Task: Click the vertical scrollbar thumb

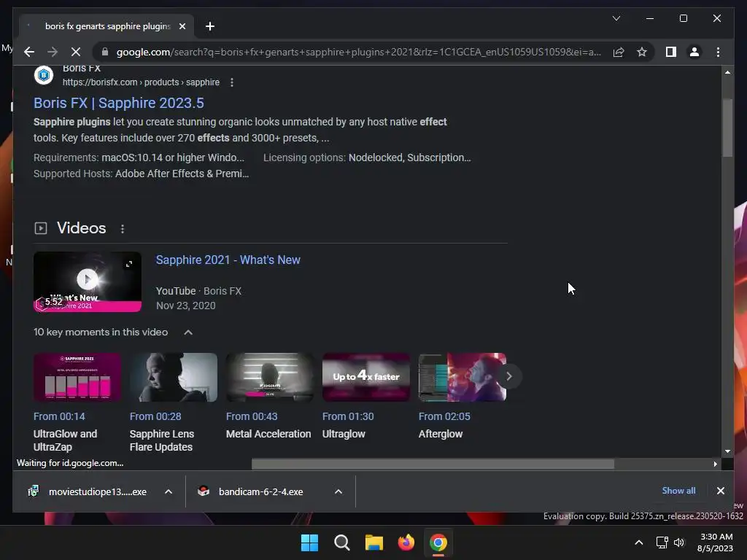Action: [727, 127]
